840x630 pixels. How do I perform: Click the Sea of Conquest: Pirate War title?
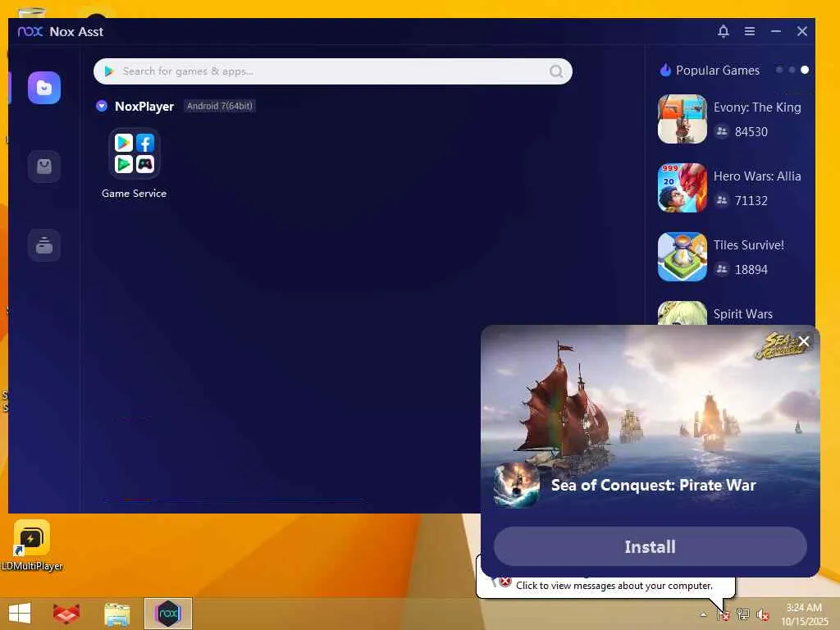(653, 485)
